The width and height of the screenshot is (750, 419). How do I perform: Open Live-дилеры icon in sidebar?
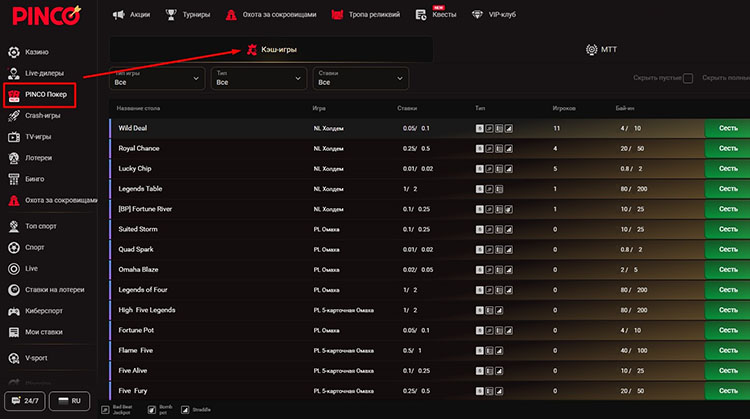coord(14,73)
